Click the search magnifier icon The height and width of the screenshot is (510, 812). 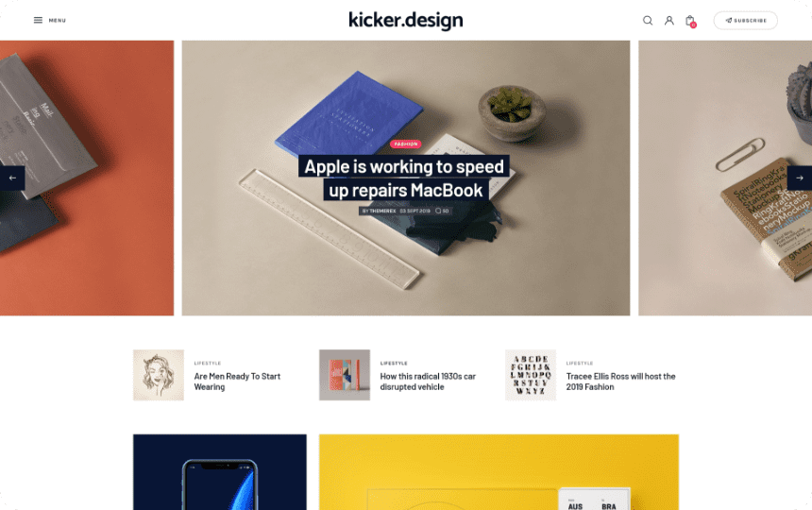coord(648,20)
